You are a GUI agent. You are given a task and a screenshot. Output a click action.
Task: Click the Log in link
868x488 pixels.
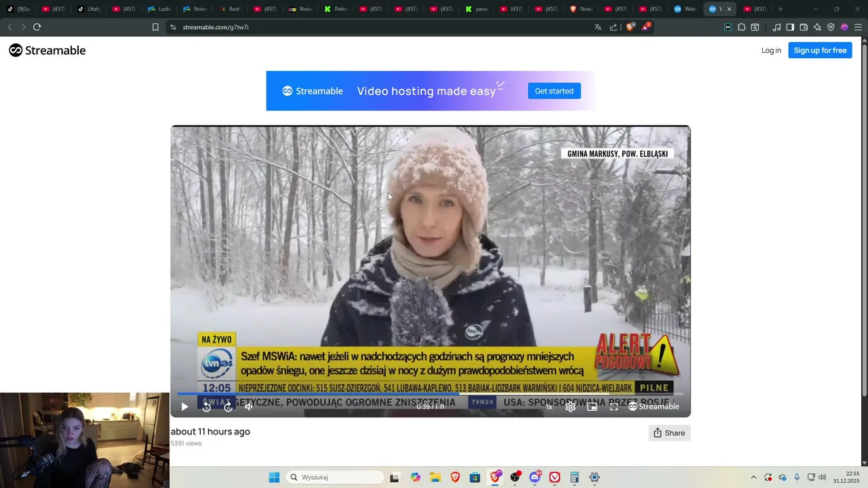(x=771, y=50)
